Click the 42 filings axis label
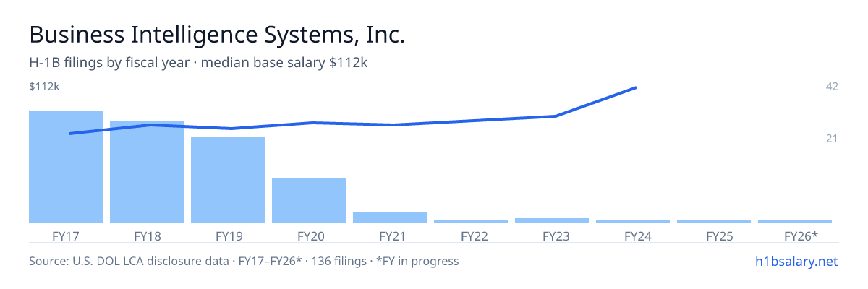Viewport: 868px width, 289px height. (x=832, y=87)
